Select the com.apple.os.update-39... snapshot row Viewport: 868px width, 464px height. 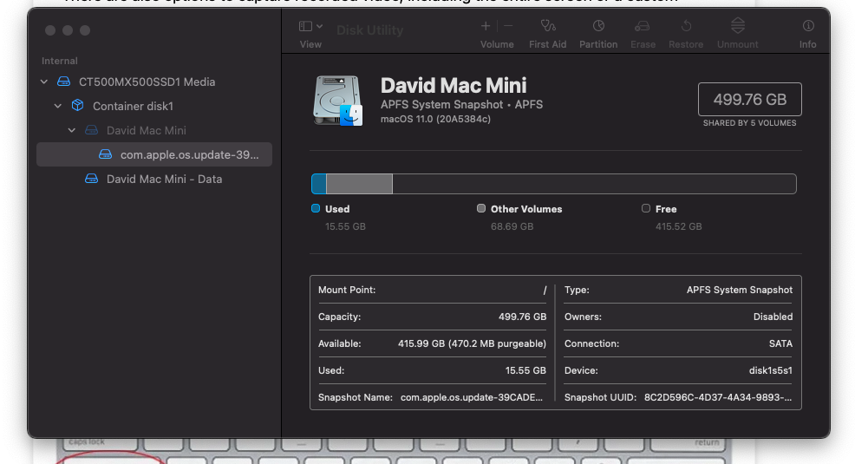154,154
